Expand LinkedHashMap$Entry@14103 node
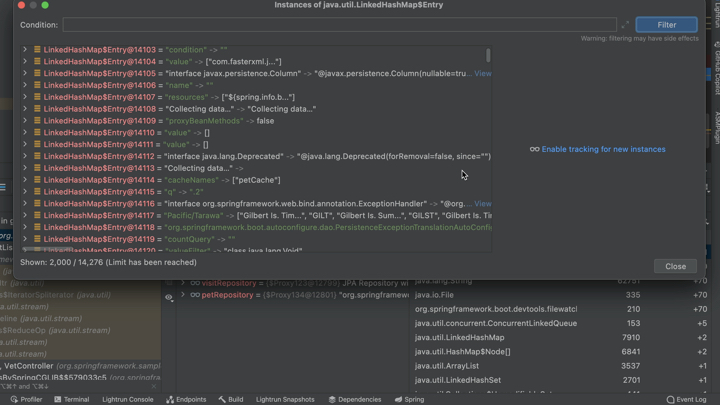The image size is (720, 405). click(25, 50)
